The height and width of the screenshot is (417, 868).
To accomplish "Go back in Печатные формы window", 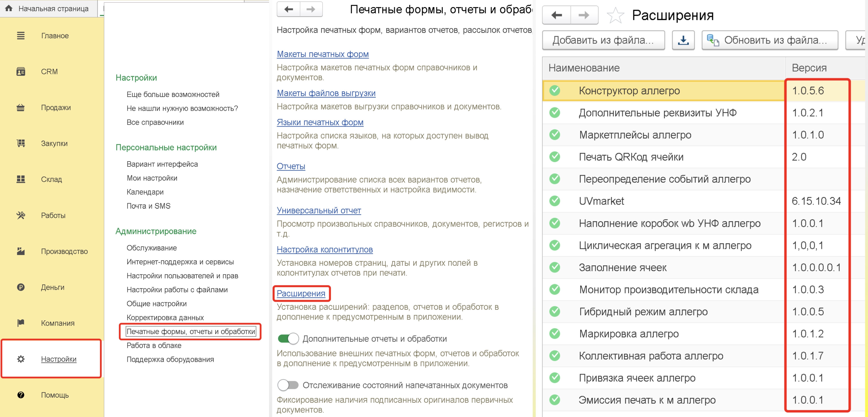I will pyautogui.click(x=288, y=10).
